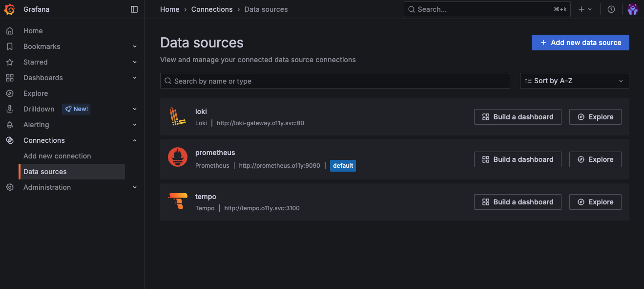This screenshot has width=644, height=289.
Task: Click the tempo data source logo
Action: 178,201
